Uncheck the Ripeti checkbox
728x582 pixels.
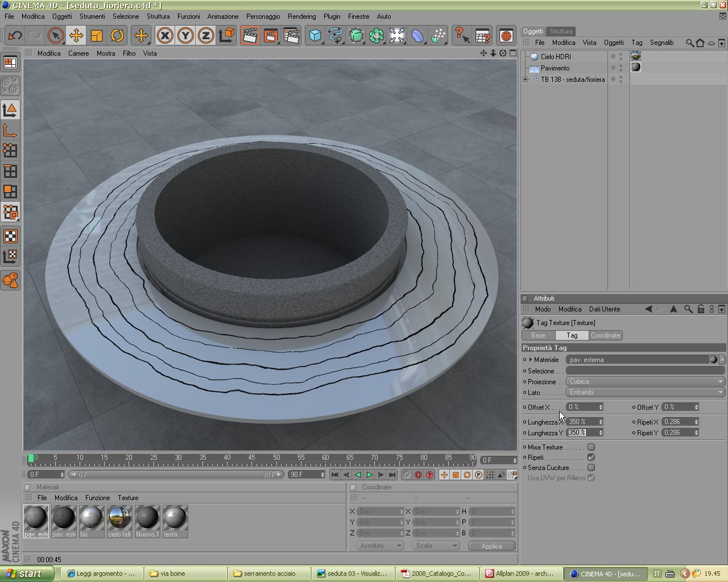pos(591,458)
